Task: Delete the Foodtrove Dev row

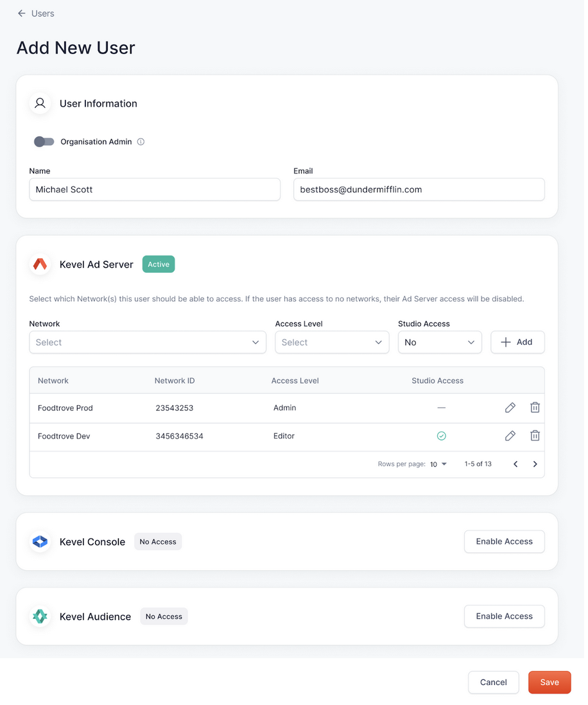Action: pos(535,436)
